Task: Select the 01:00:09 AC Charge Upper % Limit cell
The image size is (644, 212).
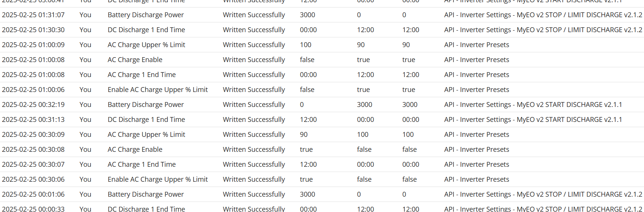Action: (x=146, y=45)
